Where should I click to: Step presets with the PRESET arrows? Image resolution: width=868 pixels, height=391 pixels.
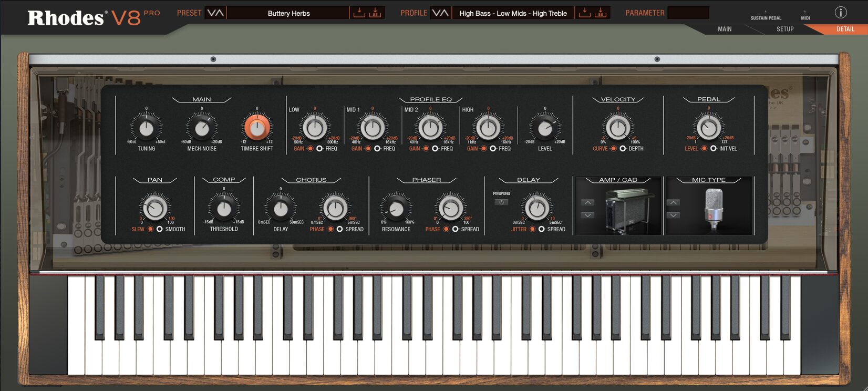tap(215, 13)
